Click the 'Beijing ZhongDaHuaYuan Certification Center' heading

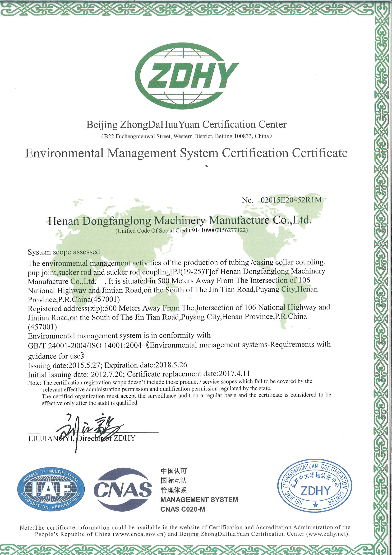pyautogui.click(x=186, y=124)
